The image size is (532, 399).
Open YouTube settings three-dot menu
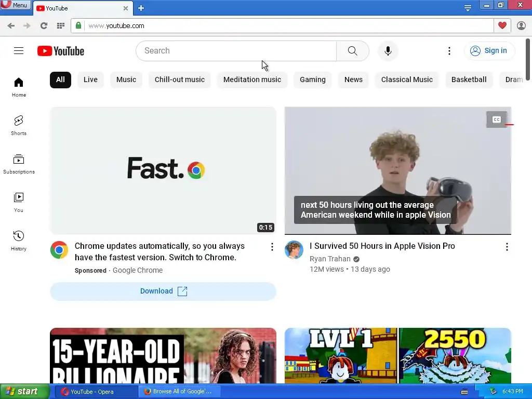click(x=449, y=51)
